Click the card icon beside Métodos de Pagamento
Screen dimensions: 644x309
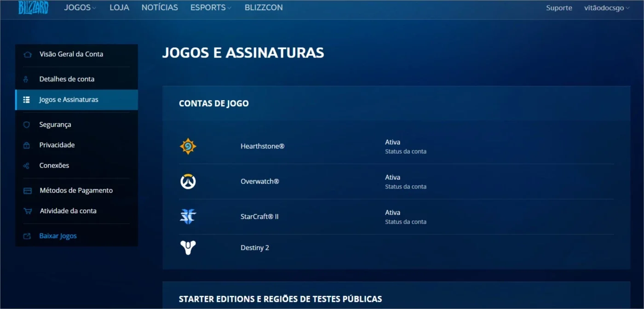click(x=27, y=190)
